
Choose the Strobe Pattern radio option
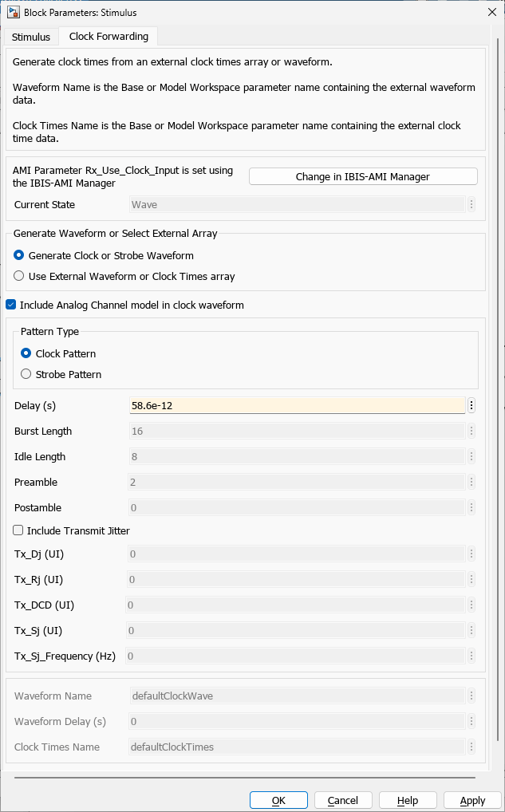click(26, 374)
